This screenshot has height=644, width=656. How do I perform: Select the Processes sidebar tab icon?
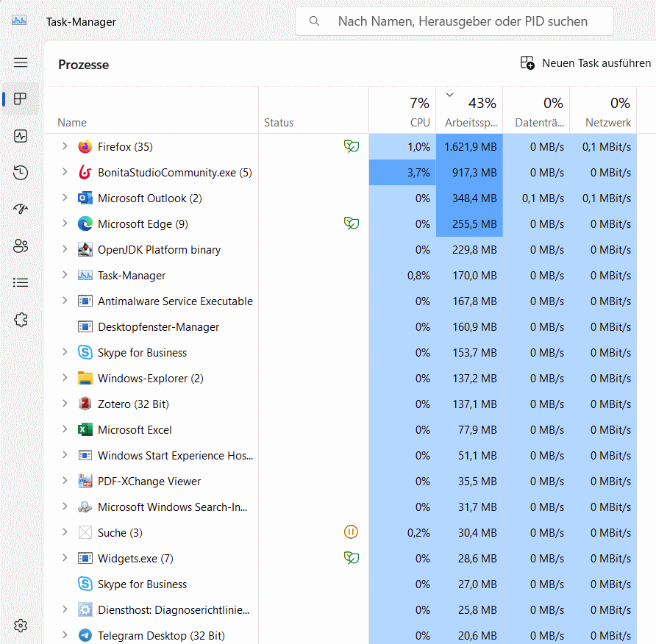[x=20, y=99]
